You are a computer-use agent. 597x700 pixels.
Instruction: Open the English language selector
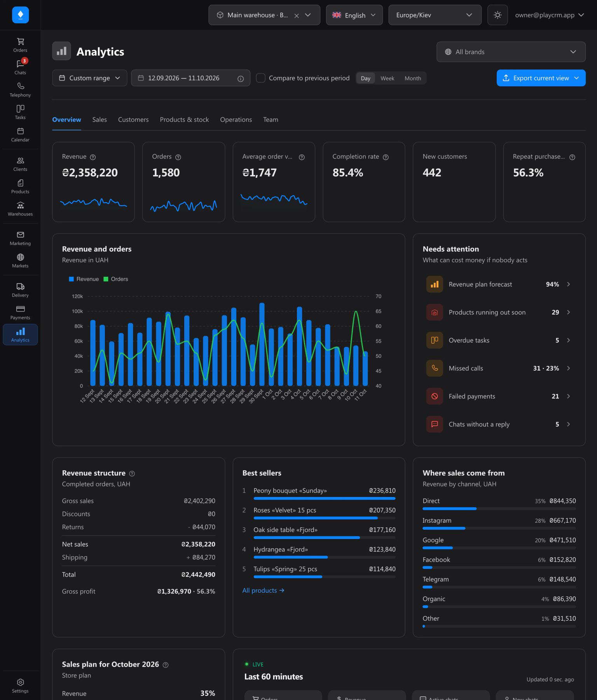pos(354,15)
